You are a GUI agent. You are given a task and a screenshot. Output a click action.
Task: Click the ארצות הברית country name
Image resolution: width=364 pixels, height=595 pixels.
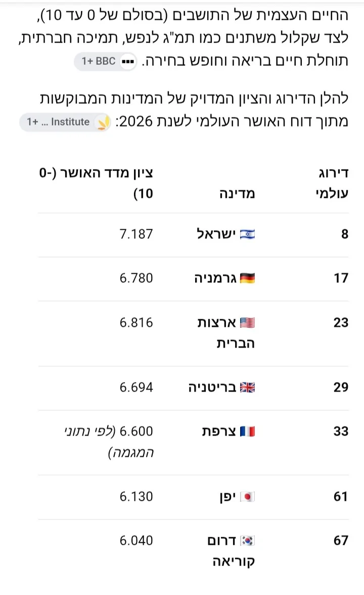pos(226,333)
